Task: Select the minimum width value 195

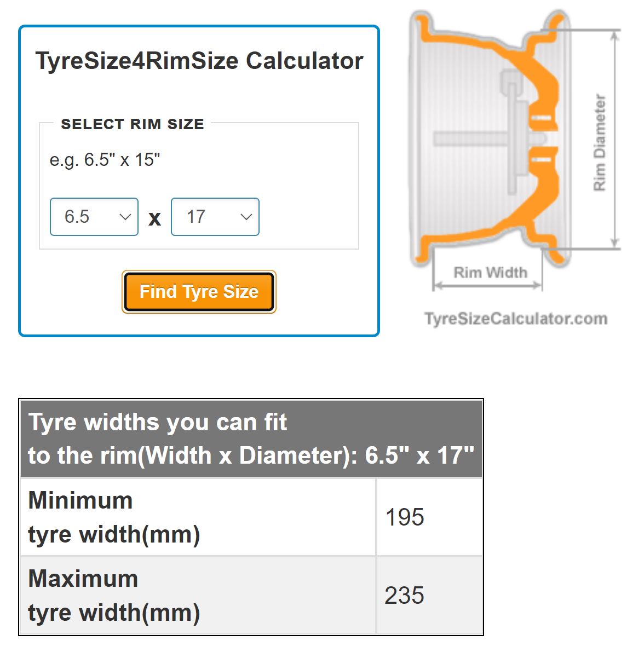Action: pyautogui.click(x=404, y=517)
